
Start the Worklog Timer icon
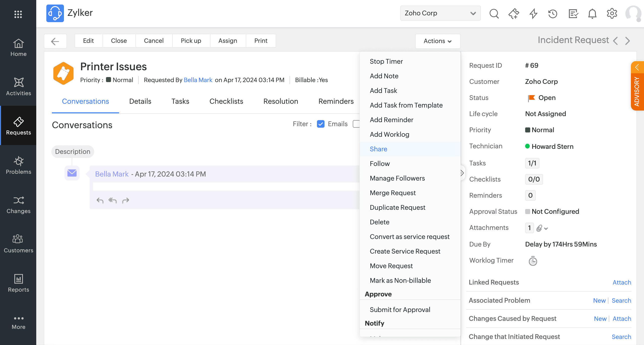(x=533, y=261)
